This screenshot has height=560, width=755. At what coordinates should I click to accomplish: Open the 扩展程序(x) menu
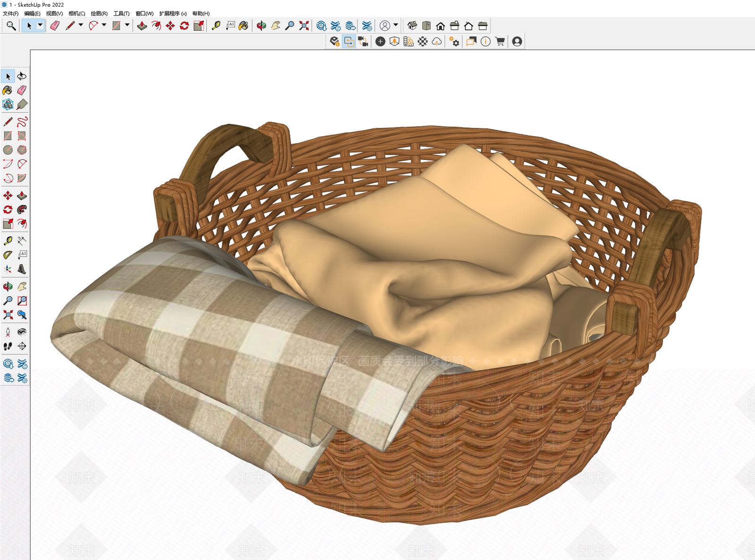[x=173, y=14]
